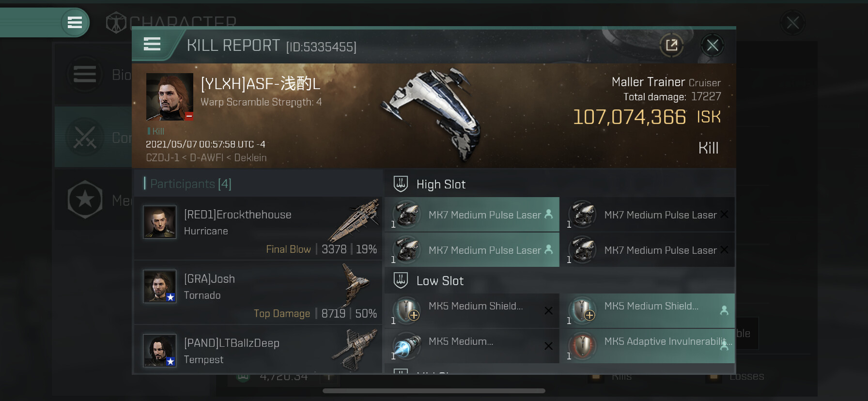Click the CZDJ-1 < D-AWFI < Deklein location
The height and width of the screenshot is (401, 868).
point(206,158)
